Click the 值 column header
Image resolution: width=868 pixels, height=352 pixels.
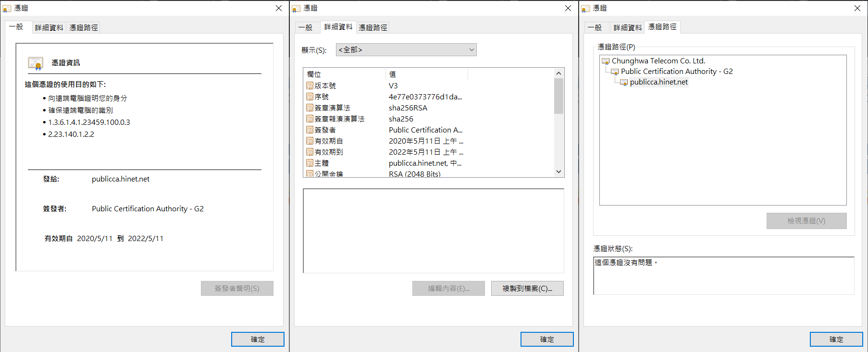pyautogui.click(x=427, y=74)
